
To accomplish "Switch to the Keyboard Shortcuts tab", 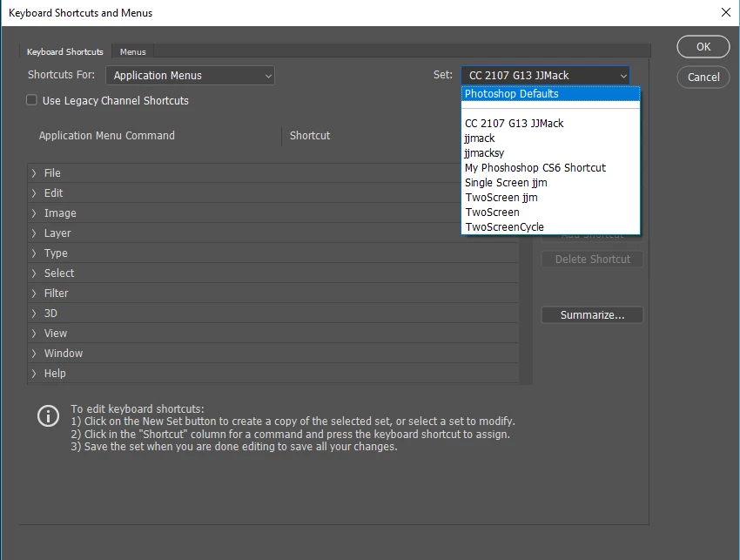I will pos(65,51).
